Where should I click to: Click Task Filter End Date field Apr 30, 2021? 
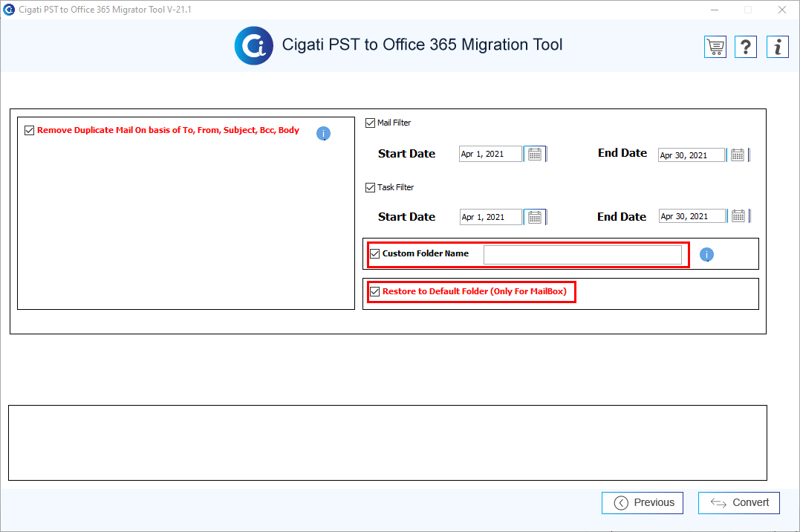(x=692, y=216)
